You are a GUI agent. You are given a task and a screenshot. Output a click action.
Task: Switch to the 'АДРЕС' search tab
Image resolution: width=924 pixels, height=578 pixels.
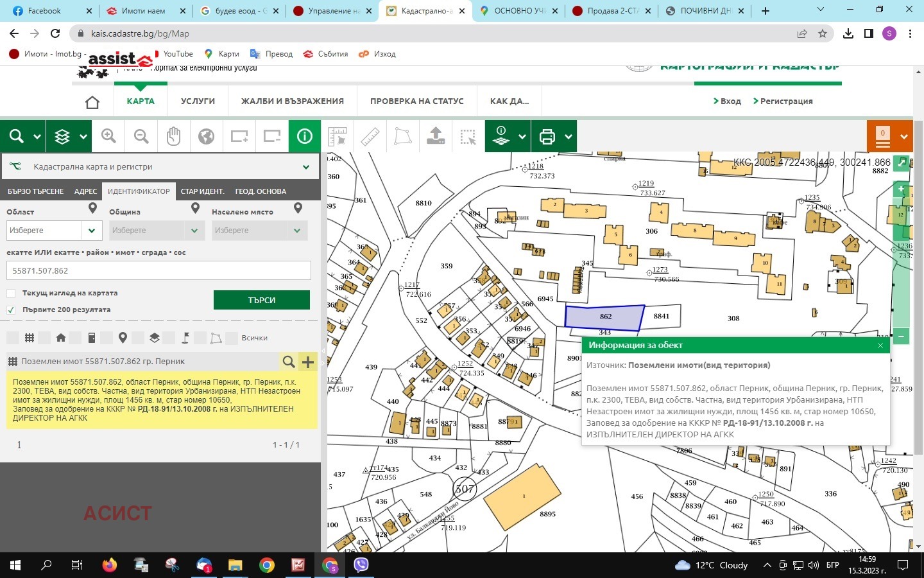(x=85, y=191)
